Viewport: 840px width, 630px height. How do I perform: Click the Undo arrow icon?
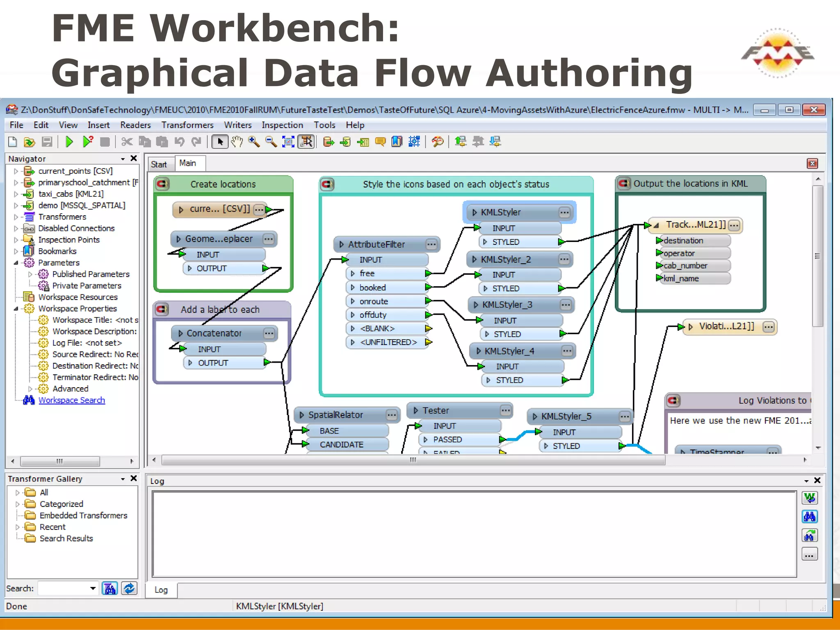pos(179,142)
